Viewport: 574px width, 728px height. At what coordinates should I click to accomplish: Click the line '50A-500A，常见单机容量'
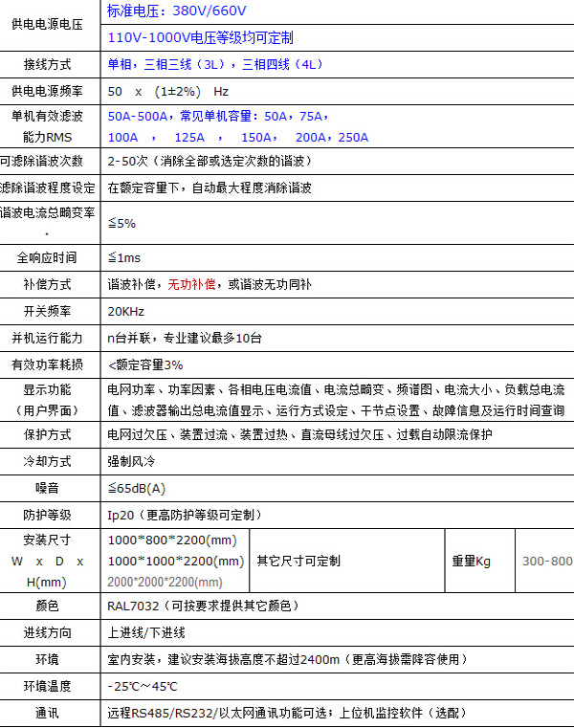tap(218, 116)
